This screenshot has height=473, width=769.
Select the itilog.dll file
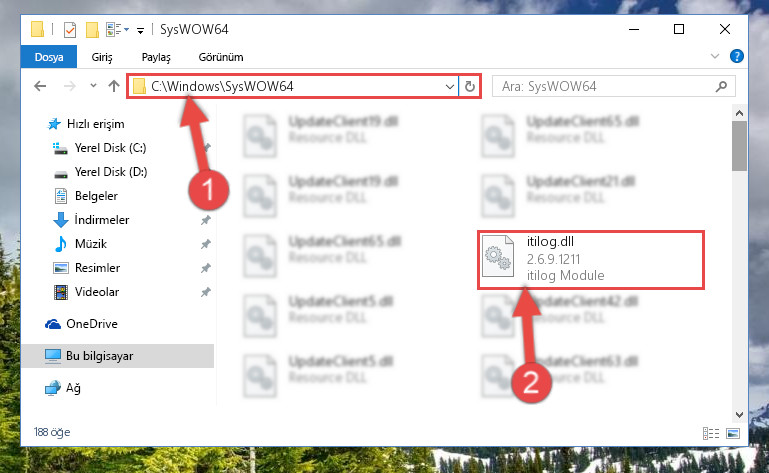pyautogui.click(x=590, y=259)
